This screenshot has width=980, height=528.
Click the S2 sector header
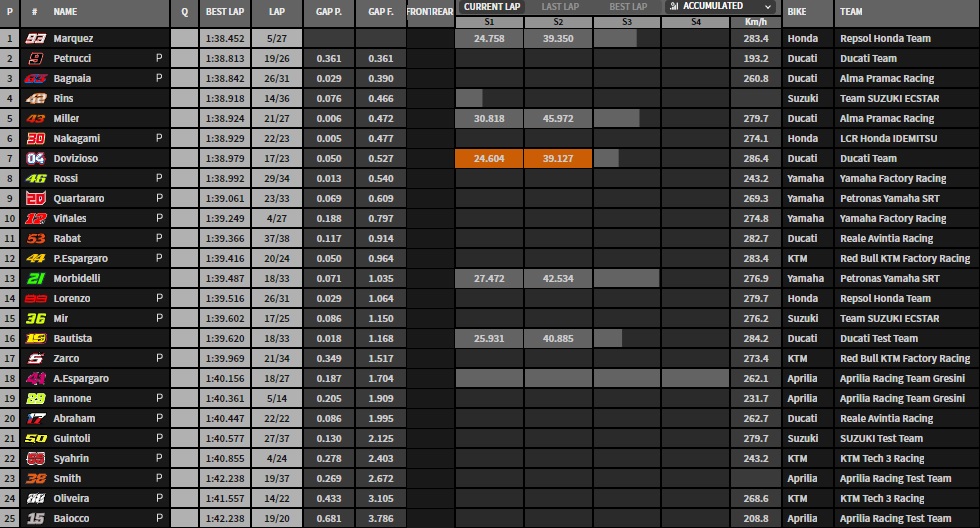coord(558,22)
